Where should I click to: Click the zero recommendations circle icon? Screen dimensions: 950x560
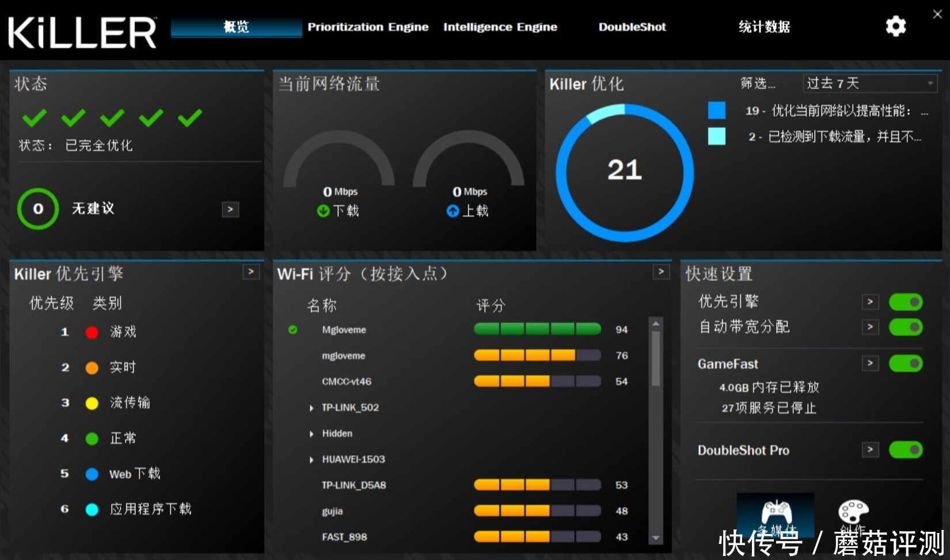(38, 209)
